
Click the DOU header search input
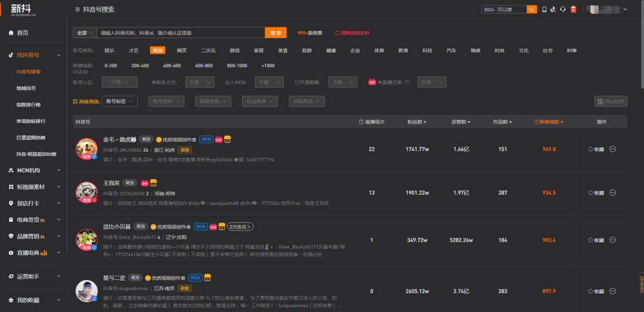pos(504,10)
